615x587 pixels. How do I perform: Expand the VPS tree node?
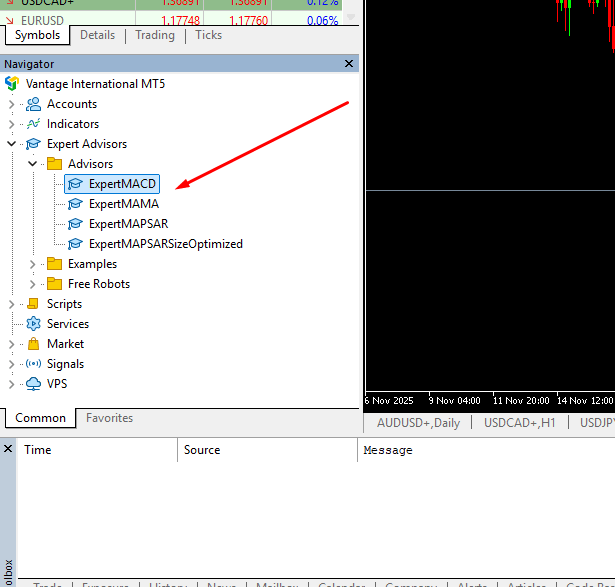click(x=11, y=384)
